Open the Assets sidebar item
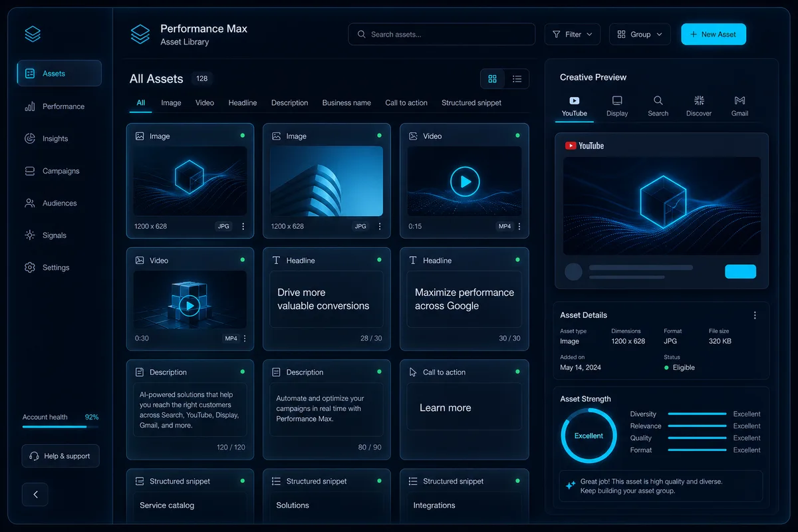 coord(59,73)
